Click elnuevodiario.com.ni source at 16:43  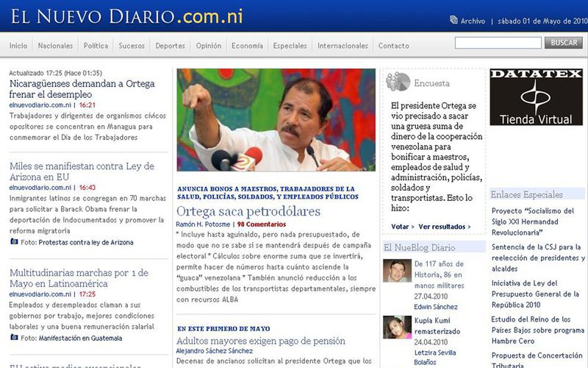pyautogui.click(x=40, y=188)
